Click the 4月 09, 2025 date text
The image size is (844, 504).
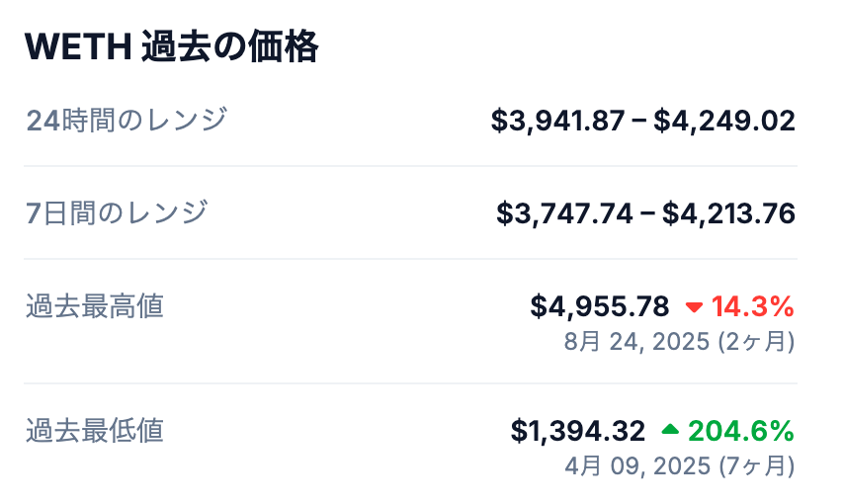tap(636, 464)
